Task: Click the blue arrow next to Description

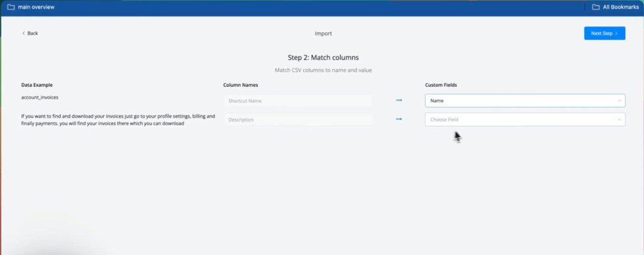Action: point(399,119)
